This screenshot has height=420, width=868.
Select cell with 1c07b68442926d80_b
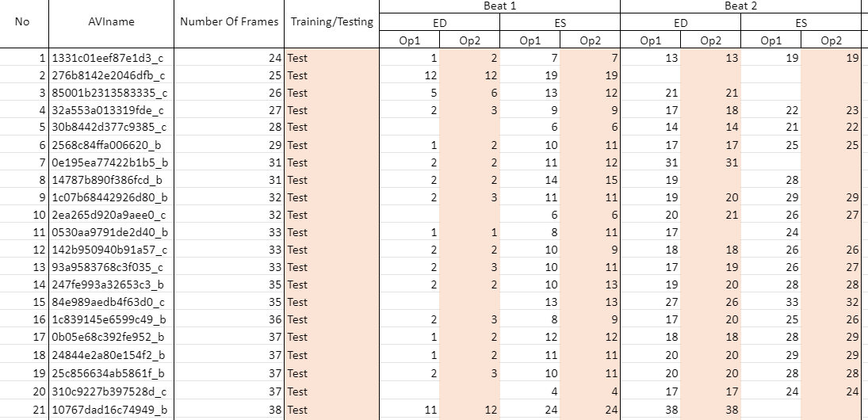[x=108, y=197]
